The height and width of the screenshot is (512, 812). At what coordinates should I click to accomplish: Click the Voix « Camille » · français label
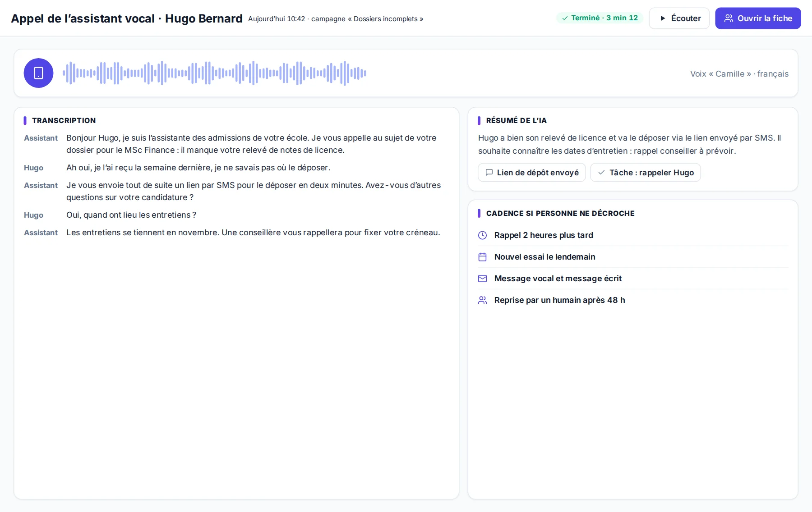point(739,74)
